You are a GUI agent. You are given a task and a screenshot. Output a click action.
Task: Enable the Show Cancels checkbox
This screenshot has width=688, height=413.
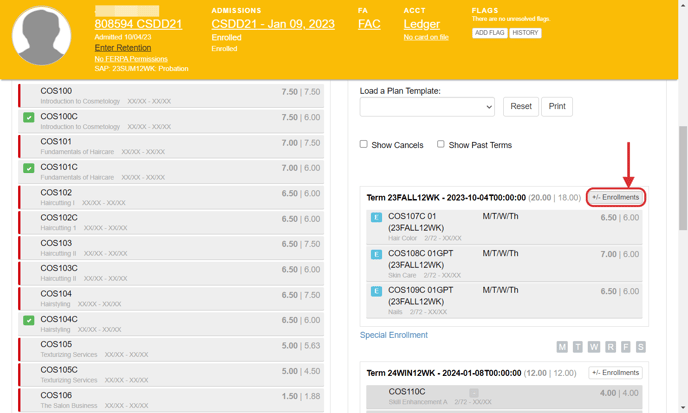(x=364, y=144)
